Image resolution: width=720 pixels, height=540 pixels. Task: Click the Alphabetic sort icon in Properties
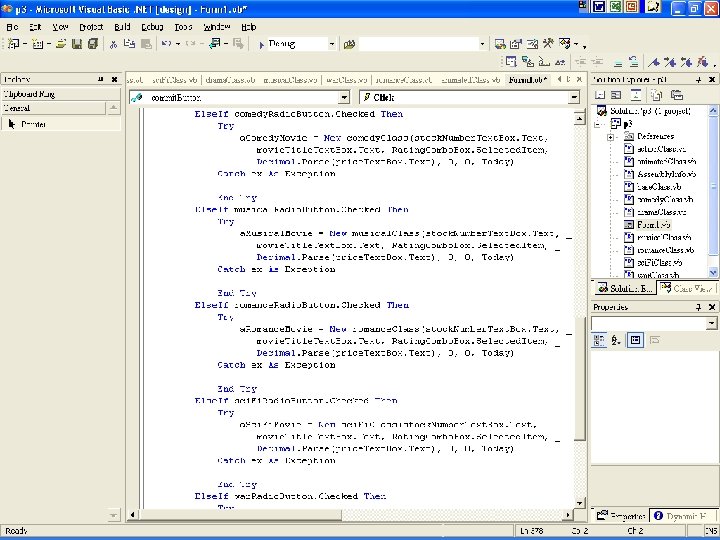coord(616,340)
